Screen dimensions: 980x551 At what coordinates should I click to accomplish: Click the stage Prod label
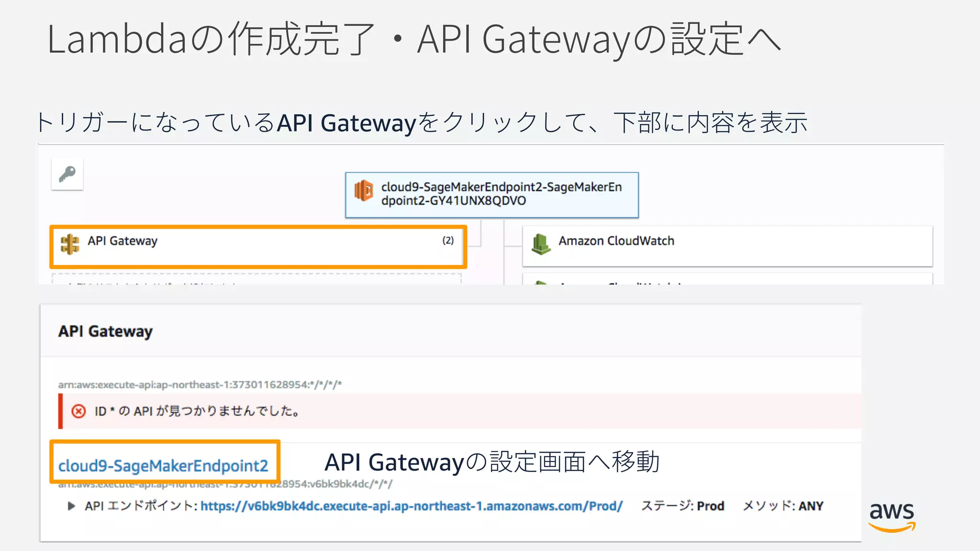coord(683,506)
